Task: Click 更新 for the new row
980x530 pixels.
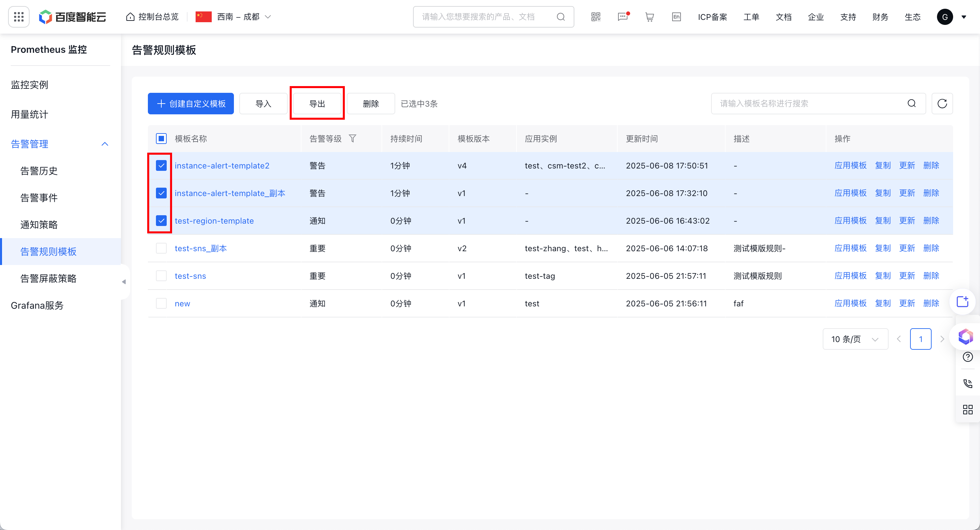Action: pos(907,303)
